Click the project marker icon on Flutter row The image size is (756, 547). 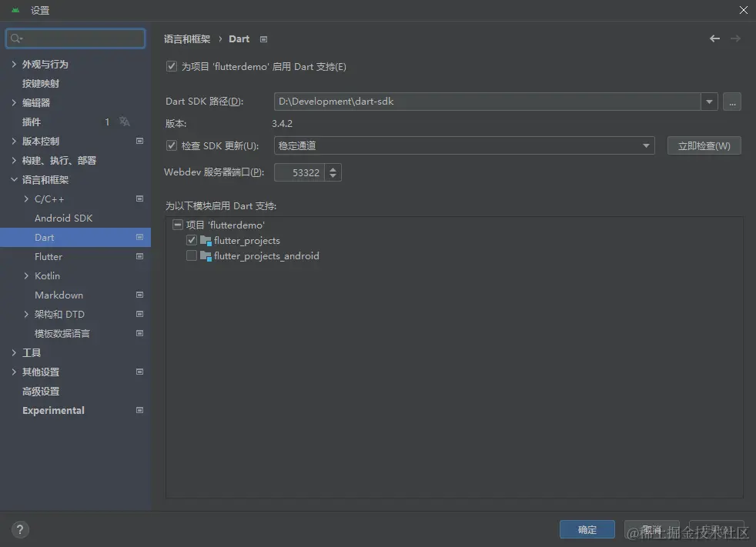pos(139,256)
